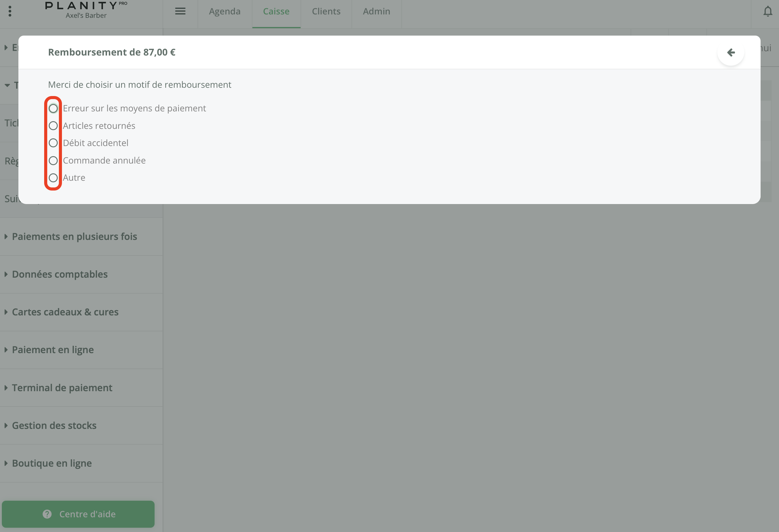
Task: Open the Clients tab
Action: coord(326,11)
